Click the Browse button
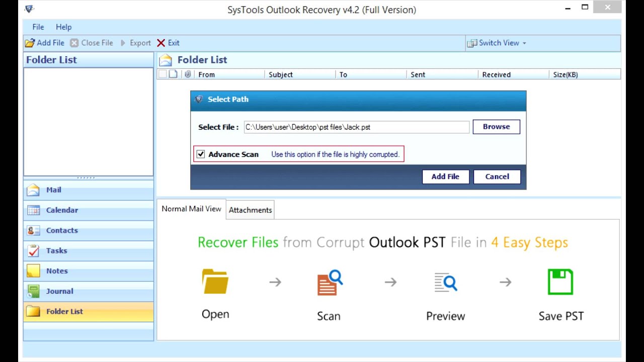The height and width of the screenshot is (362, 644). tap(496, 127)
